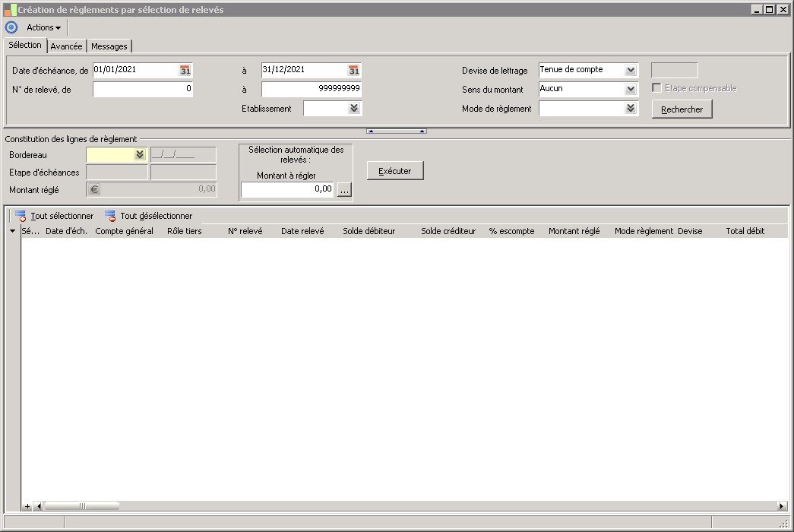Maximize the window
Viewport: 794px width, 532px height.
tap(769, 10)
